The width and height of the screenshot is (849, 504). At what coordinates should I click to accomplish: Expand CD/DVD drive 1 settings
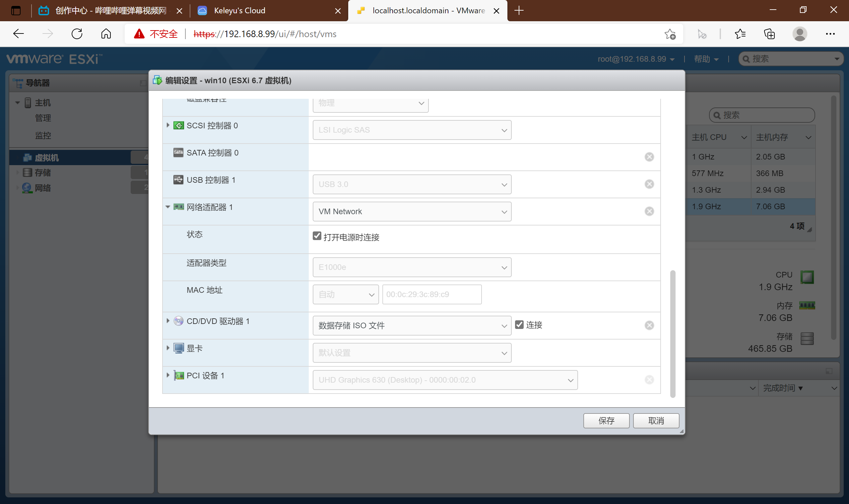click(168, 321)
